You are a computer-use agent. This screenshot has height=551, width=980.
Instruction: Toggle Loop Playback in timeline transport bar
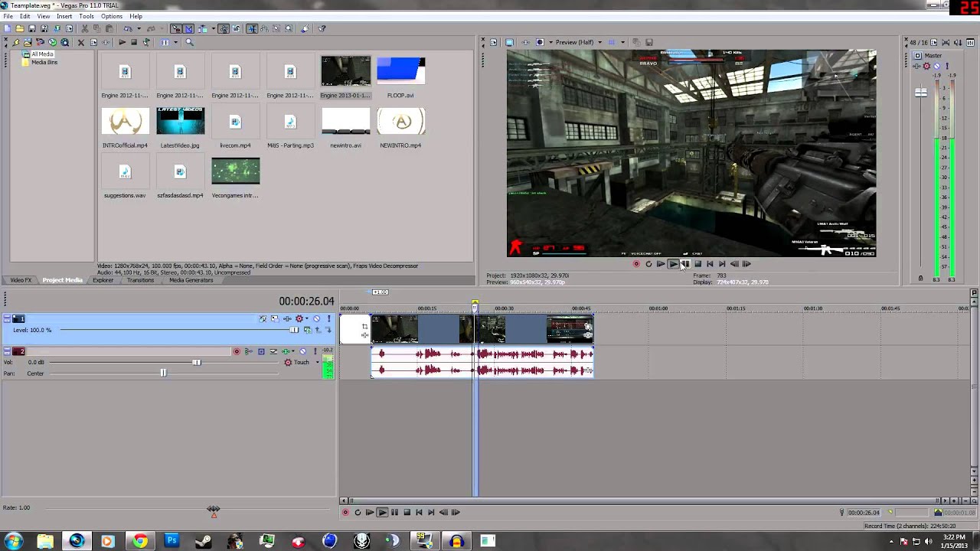358,512
